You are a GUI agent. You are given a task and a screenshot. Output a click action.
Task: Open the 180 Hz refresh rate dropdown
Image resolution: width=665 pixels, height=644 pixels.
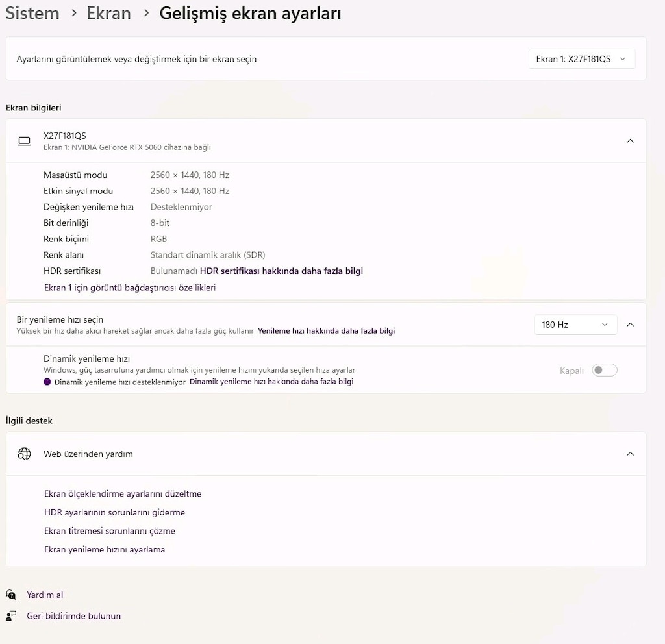coord(575,325)
